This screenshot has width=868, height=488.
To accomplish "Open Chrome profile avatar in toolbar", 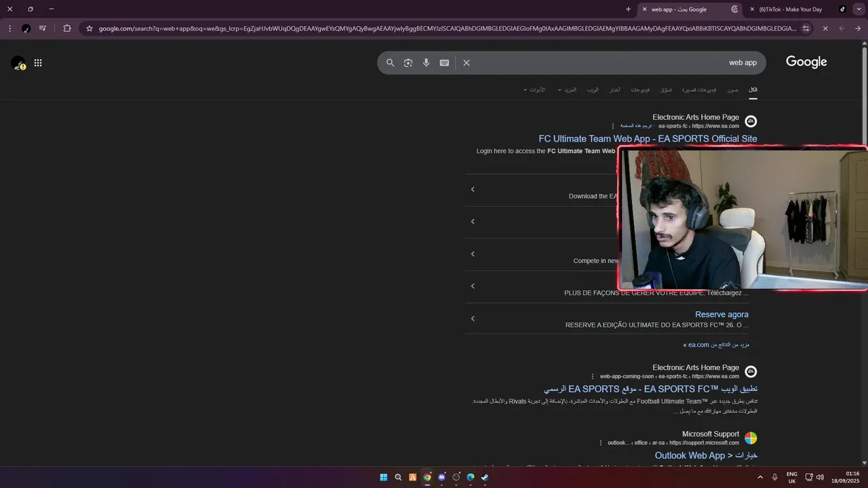I will pyautogui.click(x=26, y=28).
